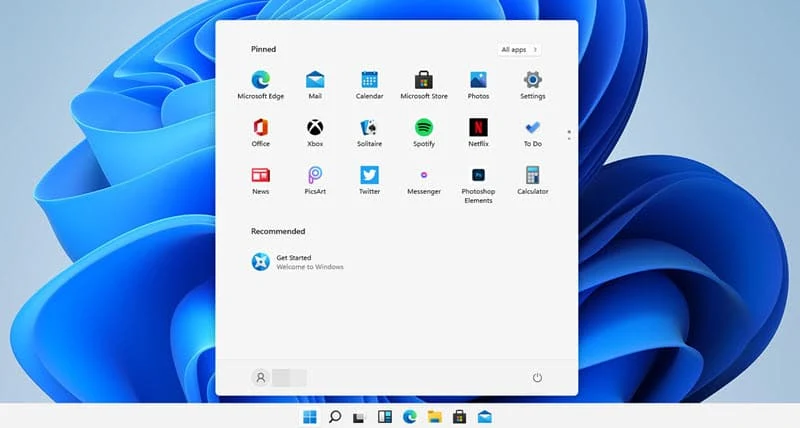Viewport: 800px width, 428px height.
Task: Go to next page of pinned apps
Action: [x=569, y=139]
